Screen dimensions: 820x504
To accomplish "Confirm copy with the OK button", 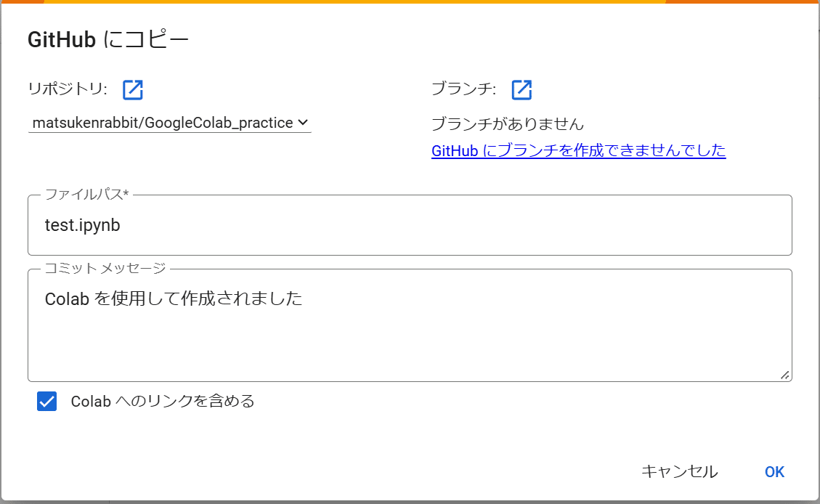I will click(774, 471).
